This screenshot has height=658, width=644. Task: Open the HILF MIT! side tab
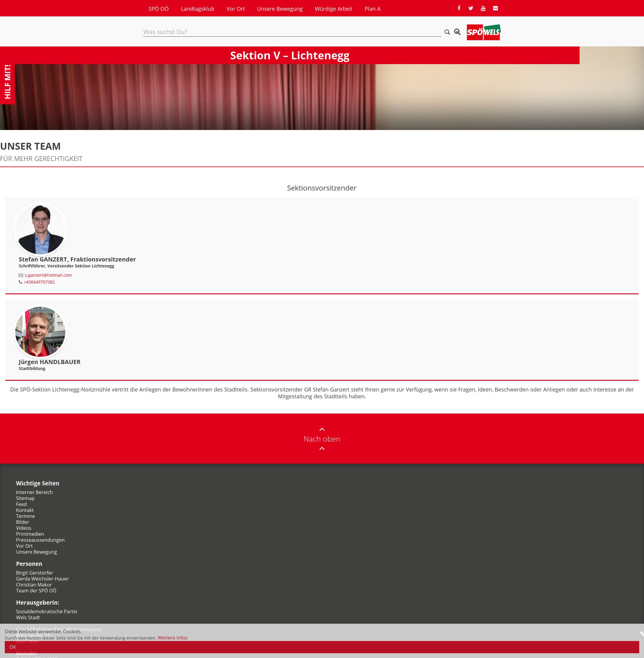(7, 81)
